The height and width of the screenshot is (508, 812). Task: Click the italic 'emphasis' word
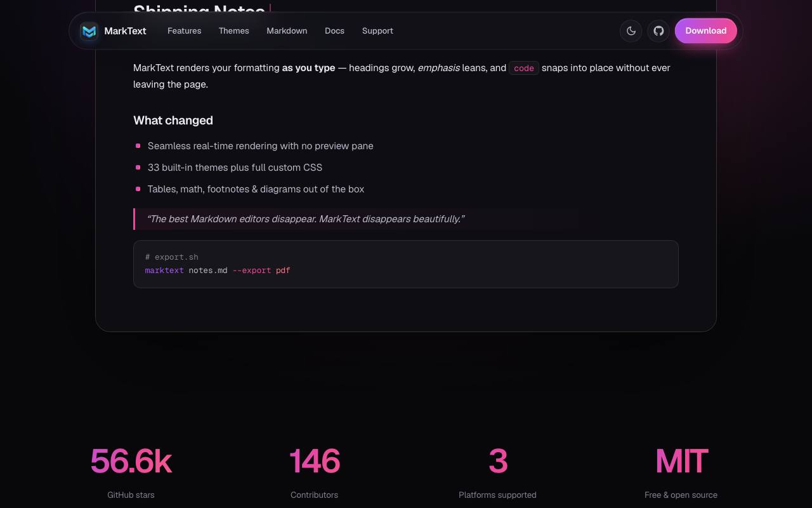coord(438,68)
